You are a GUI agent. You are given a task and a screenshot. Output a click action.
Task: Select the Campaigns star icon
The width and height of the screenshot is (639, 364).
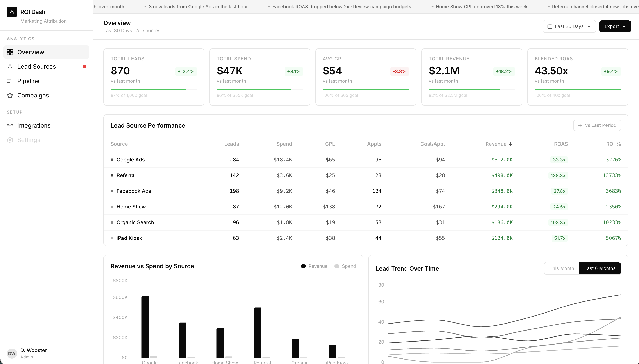(10, 95)
